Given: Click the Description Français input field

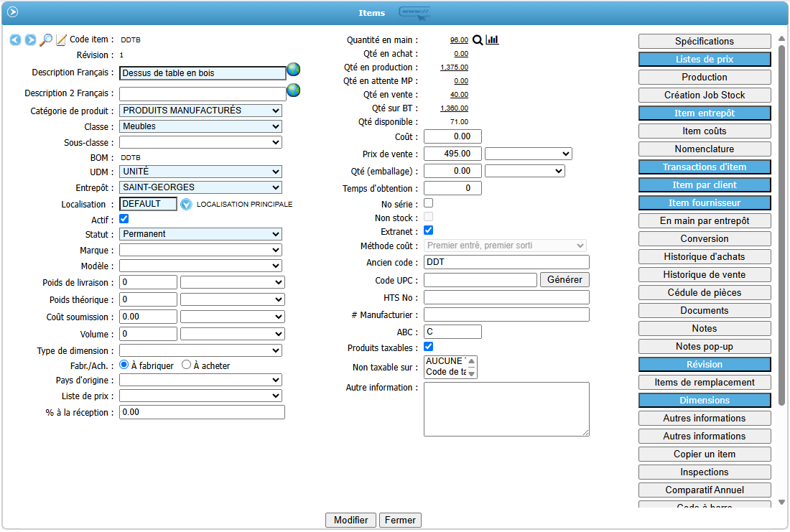Looking at the screenshot, I should (x=203, y=73).
